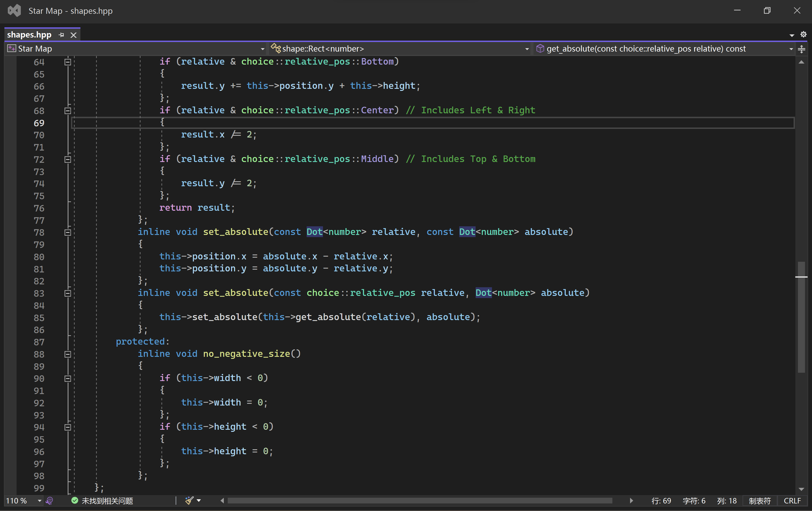Click 'this->height = 0;' on line 96

pos(227,451)
